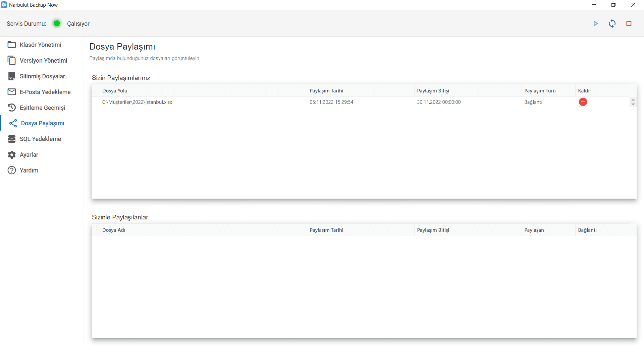Screen dimensions: 644x345
Task: Click the Klasör Yönetimi folder icon
Action: (x=12, y=45)
